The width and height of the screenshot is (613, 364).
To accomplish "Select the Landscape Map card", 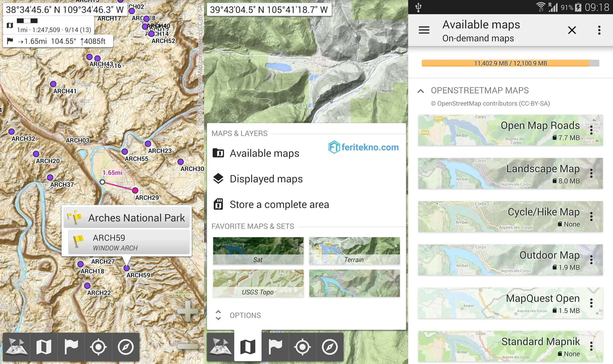I will (x=510, y=173).
